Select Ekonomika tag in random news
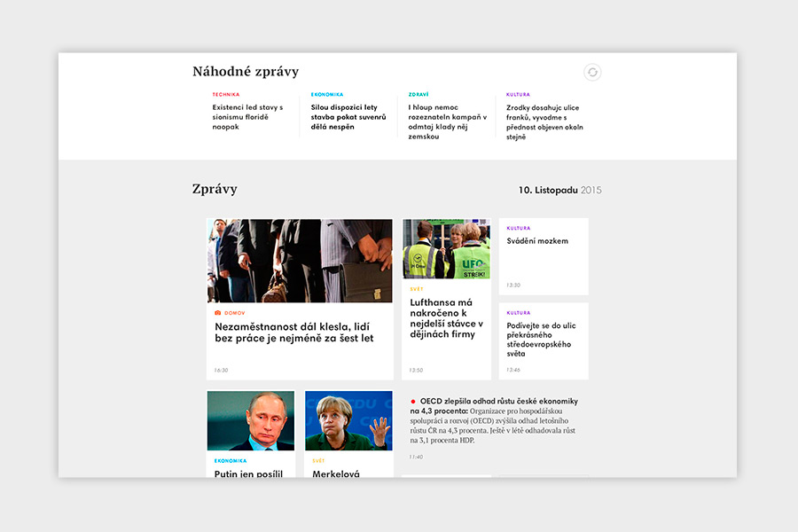Image resolution: width=798 pixels, height=532 pixels. point(326,94)
